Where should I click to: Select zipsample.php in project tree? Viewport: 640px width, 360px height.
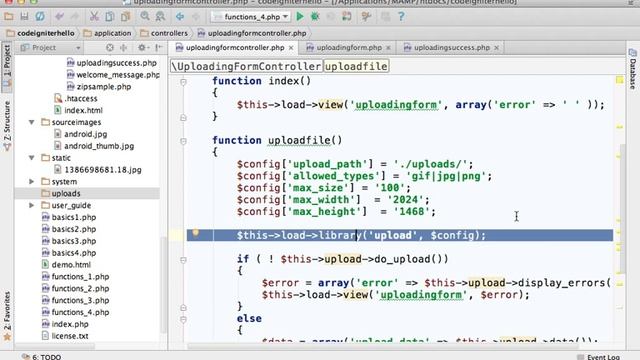[104, 87]
